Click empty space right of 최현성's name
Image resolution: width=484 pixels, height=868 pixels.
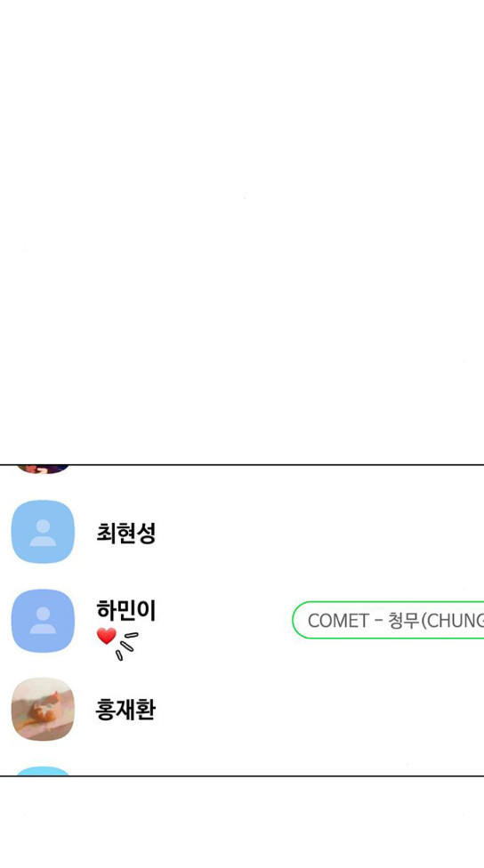tap(321, 532)
